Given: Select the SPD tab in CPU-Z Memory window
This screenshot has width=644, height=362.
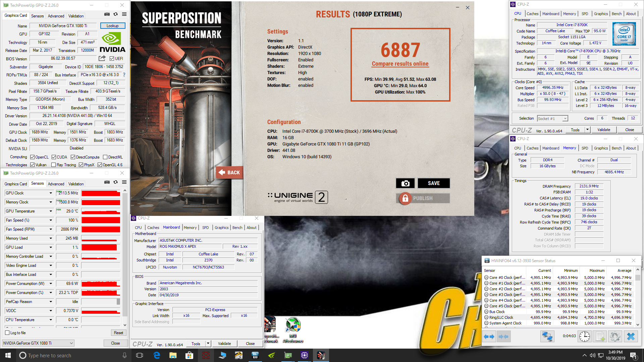Looking at the screenshot, I should 585,148.
